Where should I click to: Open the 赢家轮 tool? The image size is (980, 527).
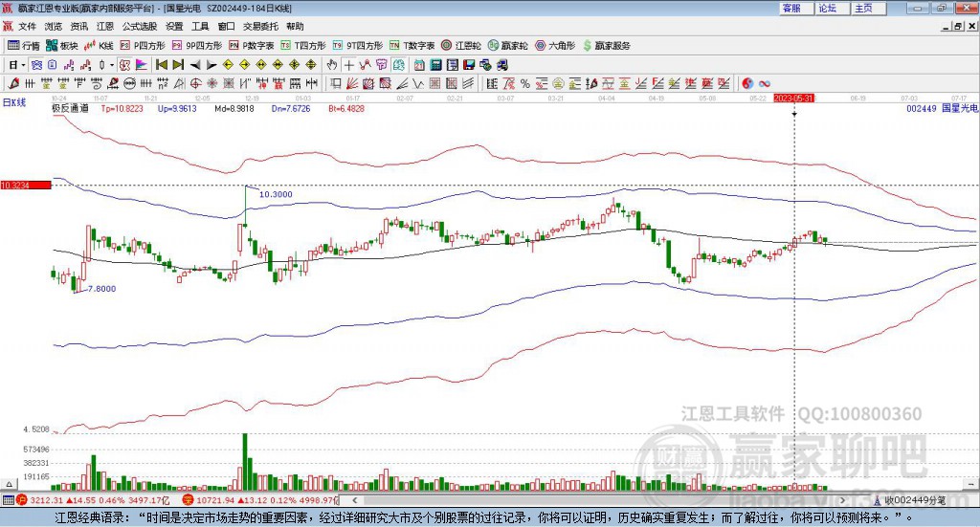(x=508, y=46)
